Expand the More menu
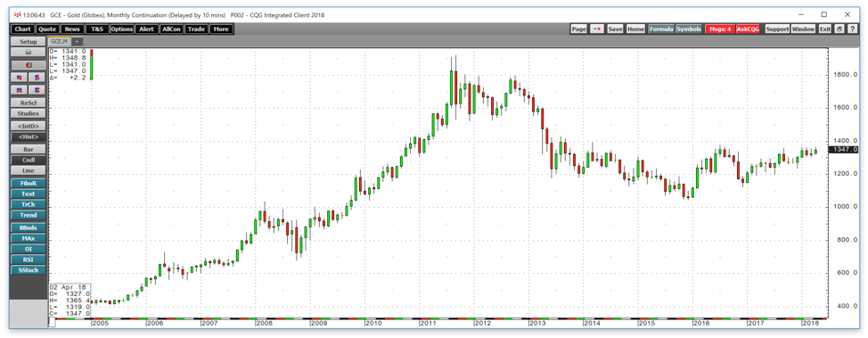The width and height of the screenshot is (868, 338). [x=221, y=29]
